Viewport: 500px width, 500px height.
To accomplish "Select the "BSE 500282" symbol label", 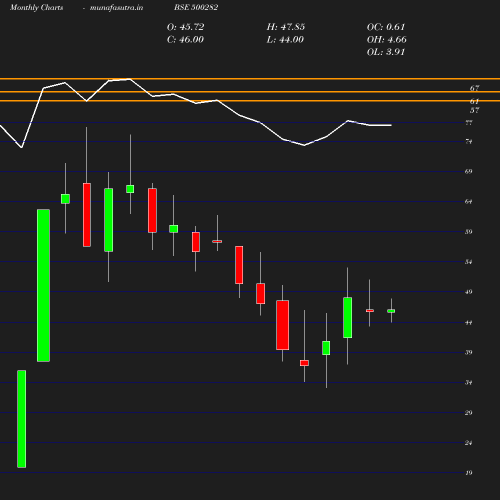I will [196, 7].
